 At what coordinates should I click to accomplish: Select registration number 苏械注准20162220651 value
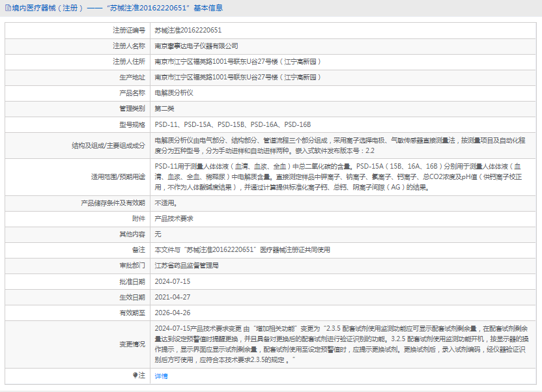click(188, 31)
